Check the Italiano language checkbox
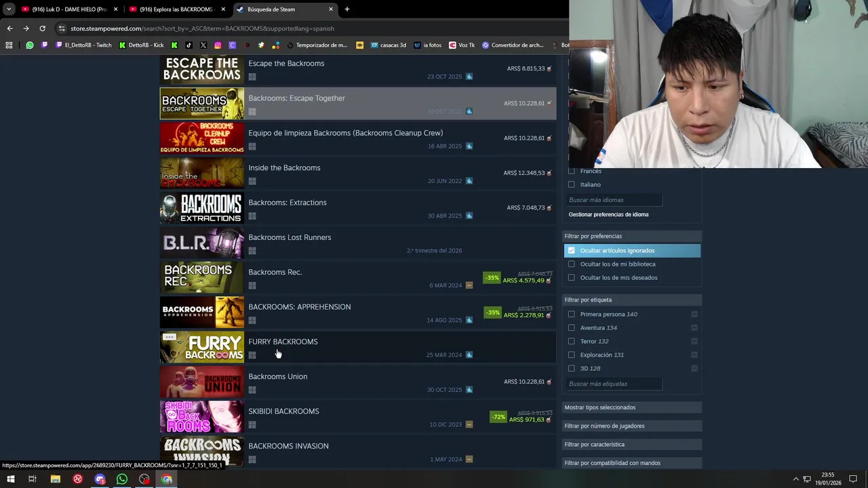Viewport: 868px width, 488px height. (x=571, y=184)
